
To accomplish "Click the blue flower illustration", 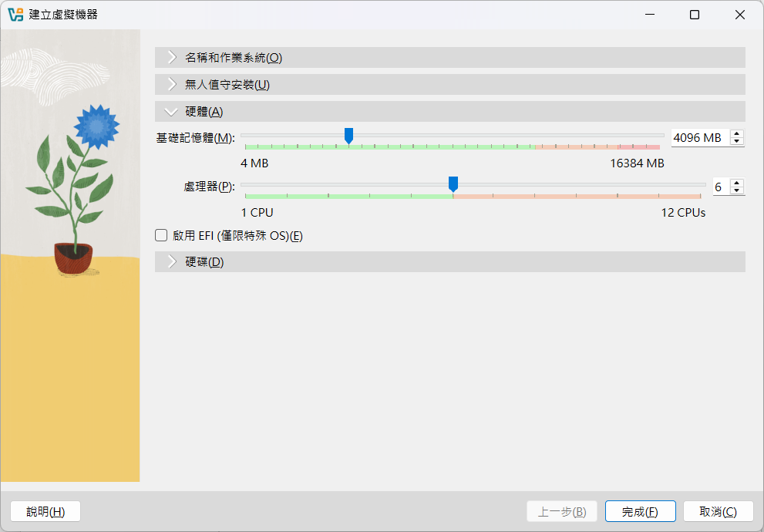I will click(96, 127).
